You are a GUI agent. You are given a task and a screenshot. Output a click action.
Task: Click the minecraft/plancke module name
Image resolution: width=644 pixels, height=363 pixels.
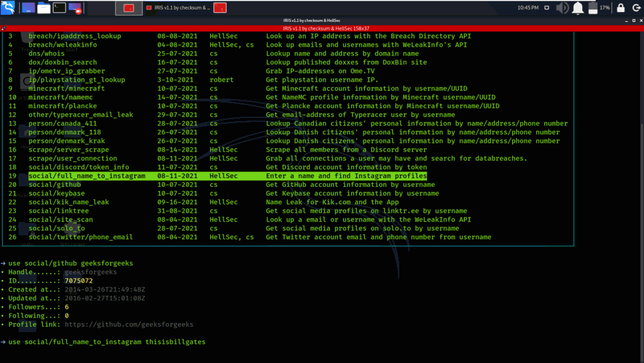(62, 106)
